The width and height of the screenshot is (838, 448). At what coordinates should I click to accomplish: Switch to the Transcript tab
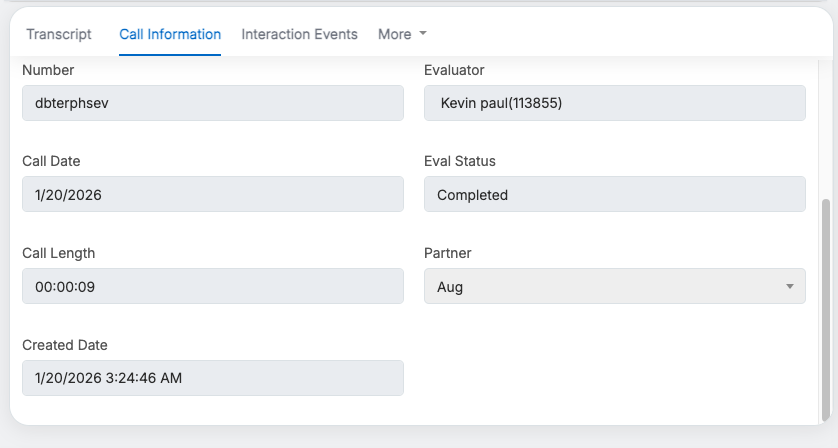(x=58, y=34)
